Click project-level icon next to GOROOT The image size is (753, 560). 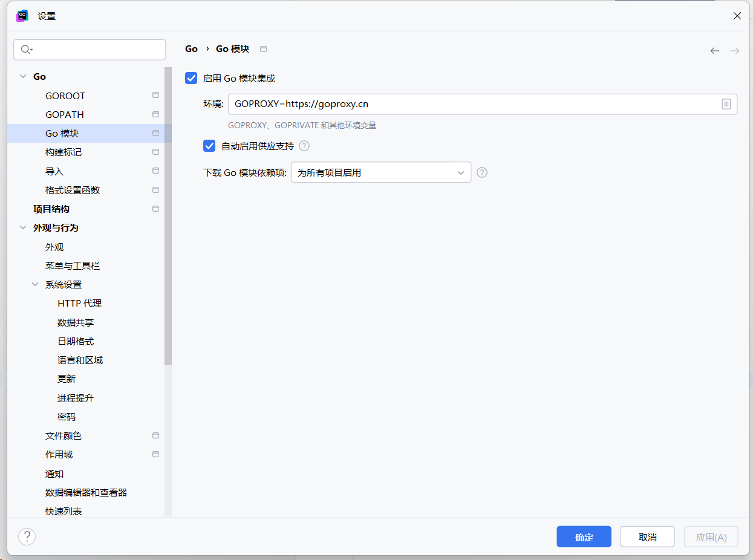(155, 96)
